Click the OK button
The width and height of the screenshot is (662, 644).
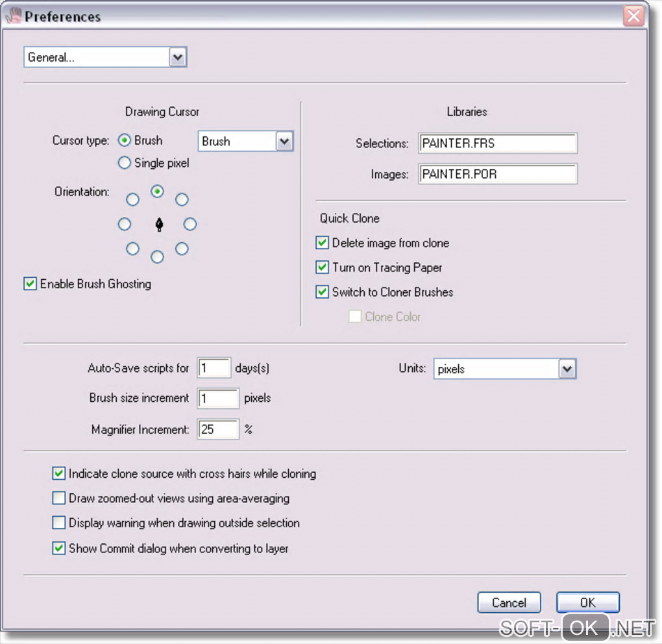588,602
